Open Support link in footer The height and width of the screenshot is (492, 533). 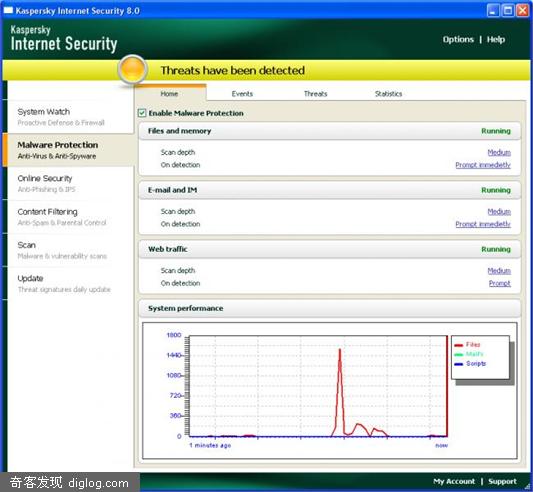coord(502,481)
